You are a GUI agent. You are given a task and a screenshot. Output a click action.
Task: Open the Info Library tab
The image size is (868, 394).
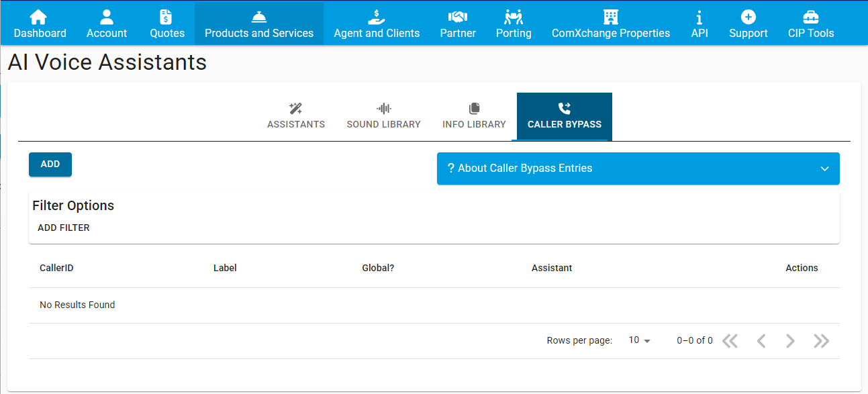click(474, 116)
